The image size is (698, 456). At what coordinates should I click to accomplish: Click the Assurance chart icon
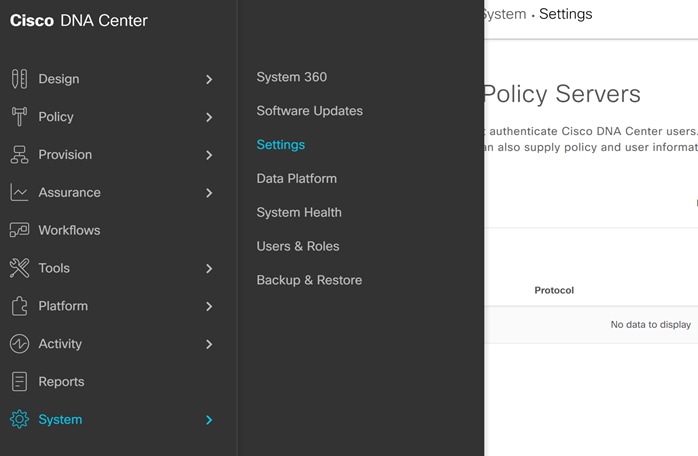click(19, 192)
